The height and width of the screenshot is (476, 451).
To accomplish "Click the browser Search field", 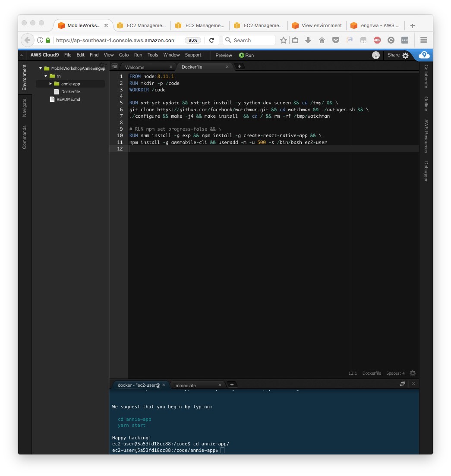I will (x=249, y=40).
